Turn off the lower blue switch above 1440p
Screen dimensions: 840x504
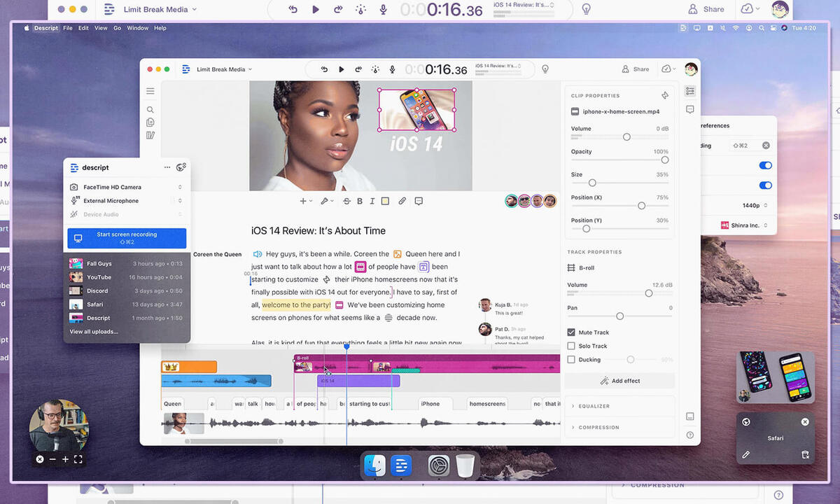coord(765,185)
